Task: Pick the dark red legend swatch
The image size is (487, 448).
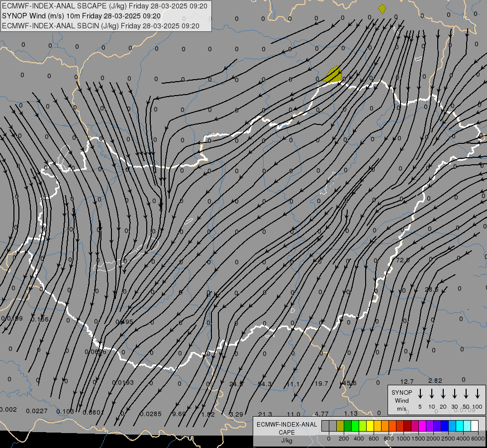Action: [x=407, y=426]
